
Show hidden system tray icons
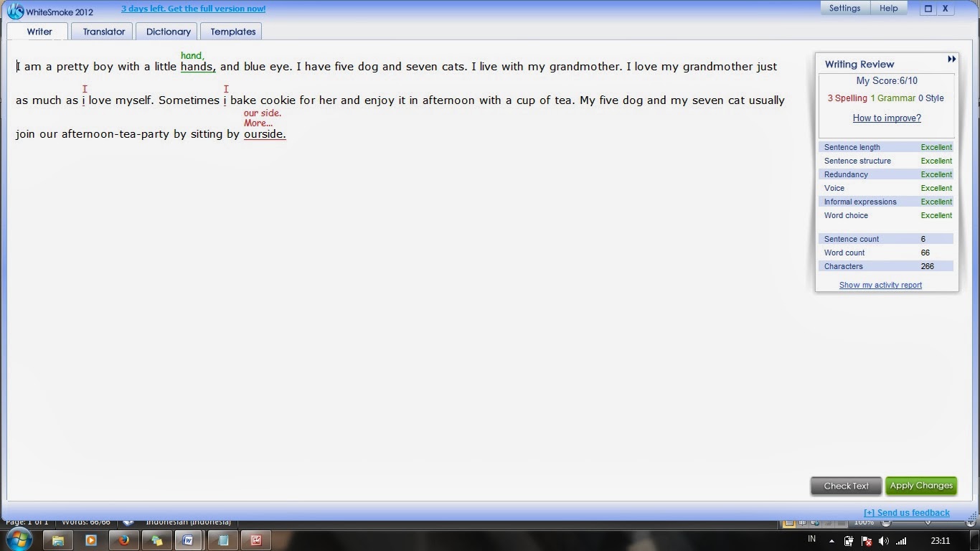[831, 541]
